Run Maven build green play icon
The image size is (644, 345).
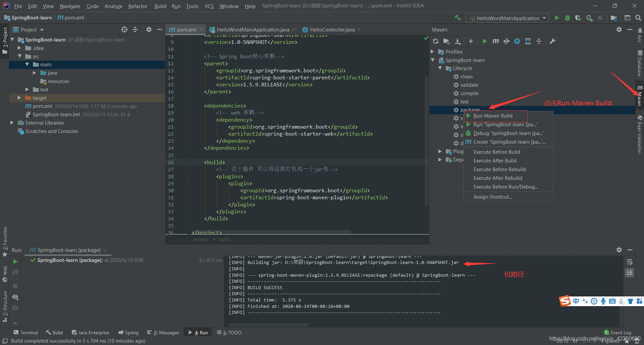point(485,41)
